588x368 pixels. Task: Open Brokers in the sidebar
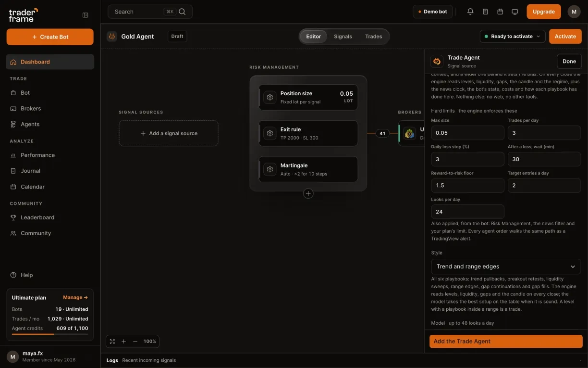[x=50, y=109]
